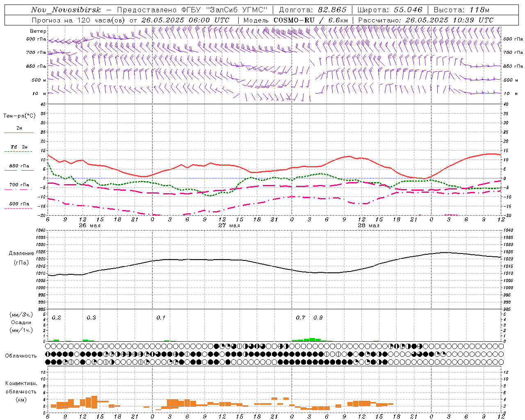Image resolution: width=525 pixels, height=420 pixels.
Task: Click the dashed line sample under 'Td 2м'
Action: pyautogui.click(x=19, y=152)
